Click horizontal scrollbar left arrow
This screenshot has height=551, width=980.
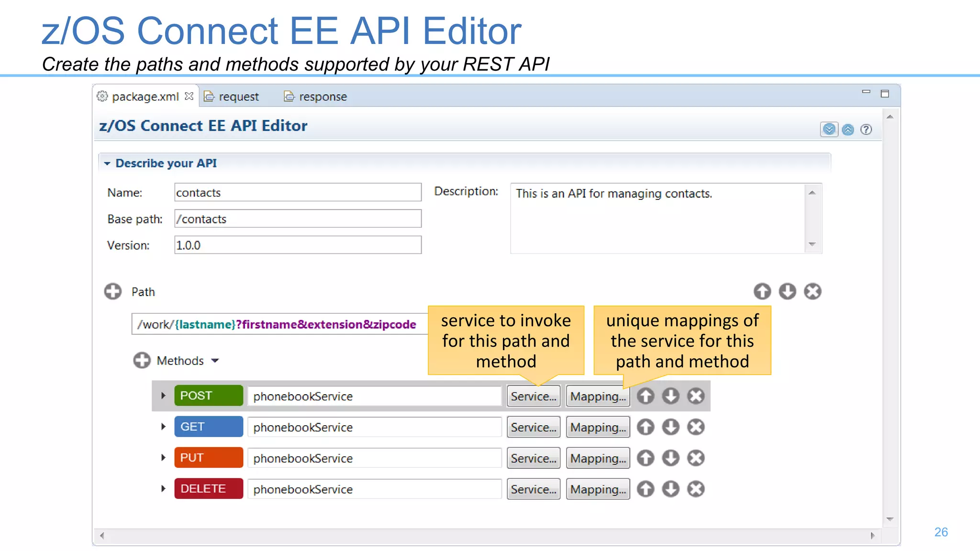tap(102, 536)
